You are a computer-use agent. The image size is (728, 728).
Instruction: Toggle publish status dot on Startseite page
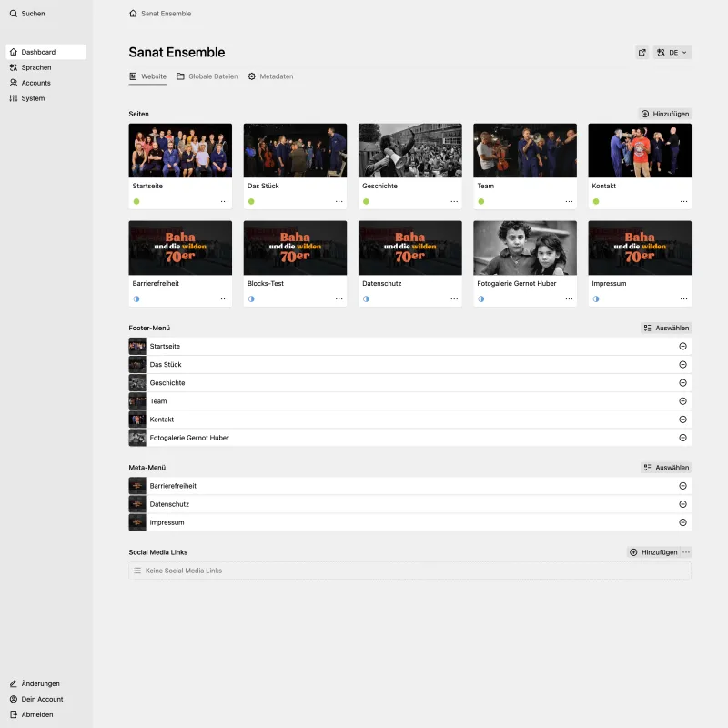click(136, 201)
